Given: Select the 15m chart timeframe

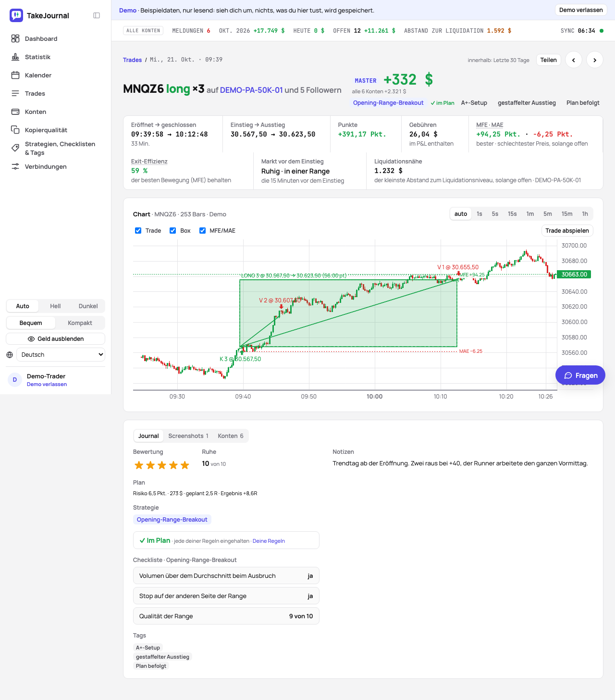Looking at the screenshot, I should (567, 214).
